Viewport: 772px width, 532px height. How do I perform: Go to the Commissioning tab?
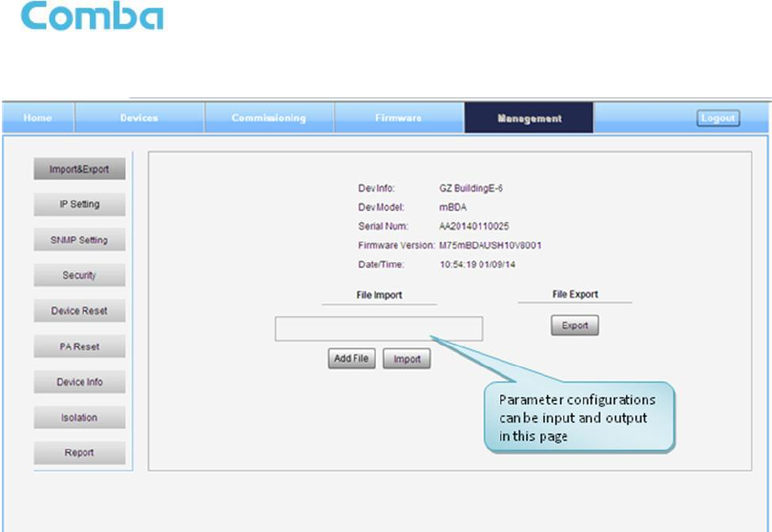point(269,118)
